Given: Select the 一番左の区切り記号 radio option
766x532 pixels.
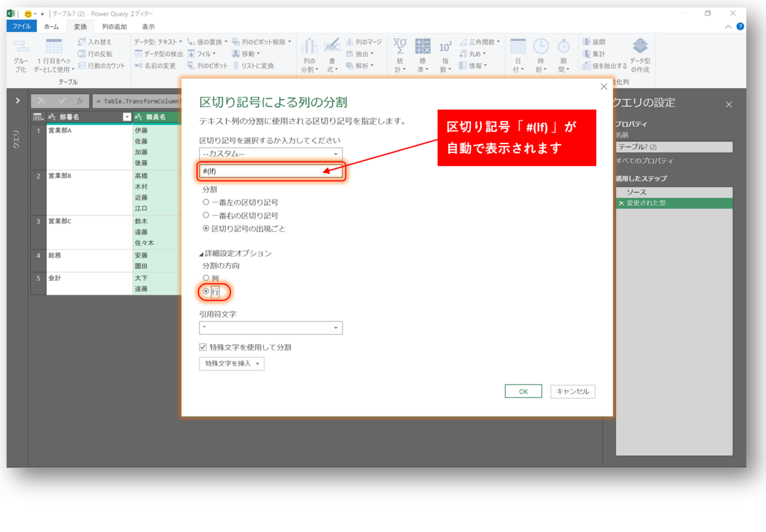Looking at the screenshot, I should click(206, 202).
